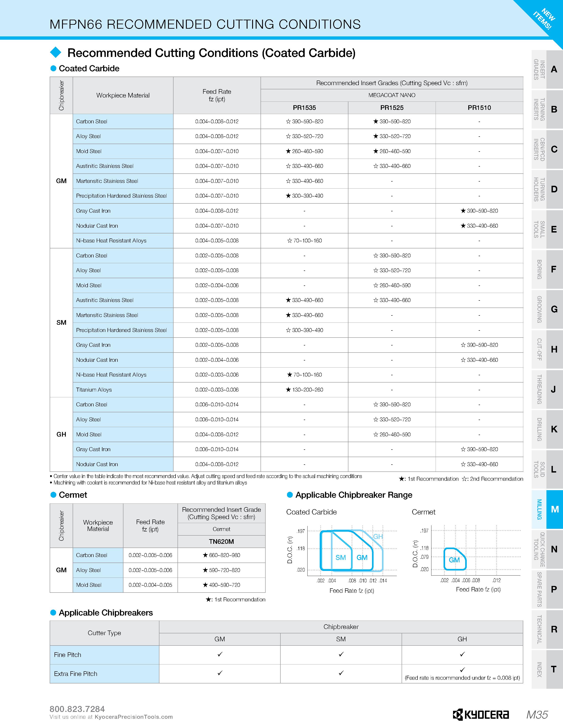The image size is (563, 728).
Task: Click the phone number 800.823.7284
Action: 77,709
